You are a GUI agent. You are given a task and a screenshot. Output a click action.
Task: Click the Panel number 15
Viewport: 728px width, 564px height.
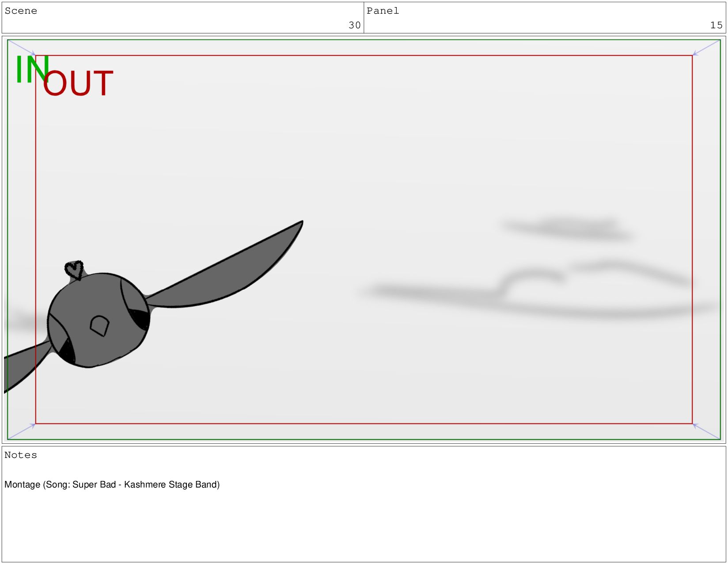[x=716, y=25]
